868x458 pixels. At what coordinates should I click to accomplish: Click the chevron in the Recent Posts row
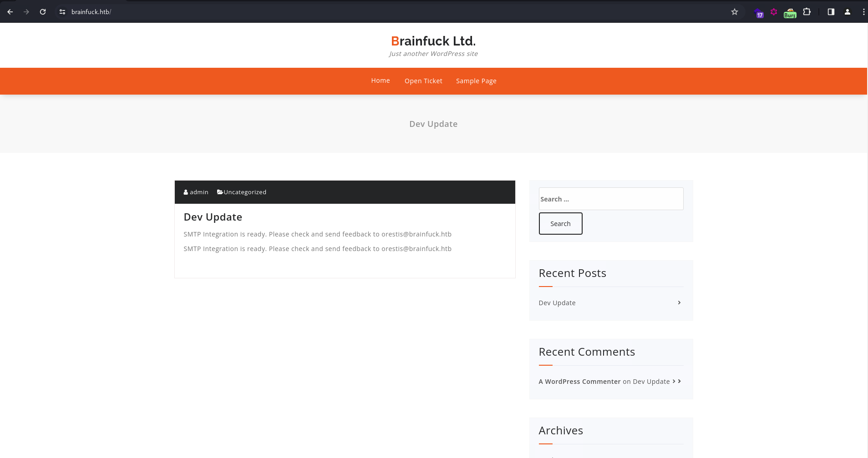tap(679, 302)
